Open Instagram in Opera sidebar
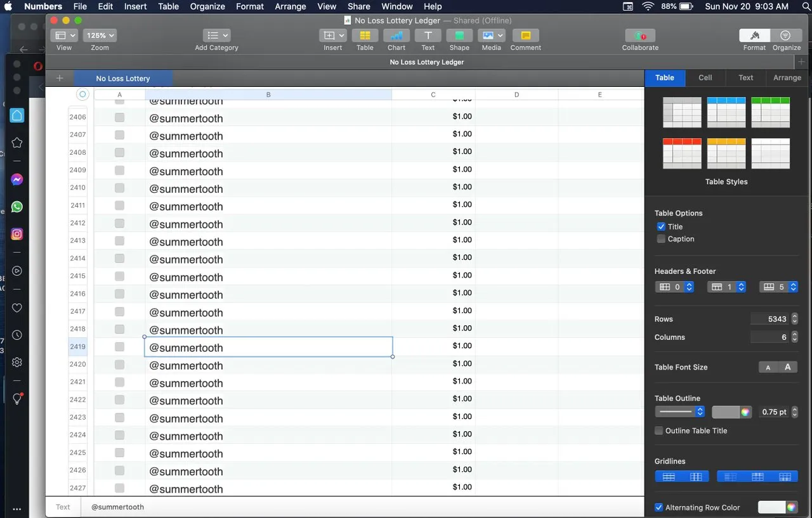Image resolution: width=812 pixels, height=518 pixels. [x=17, y=234]
